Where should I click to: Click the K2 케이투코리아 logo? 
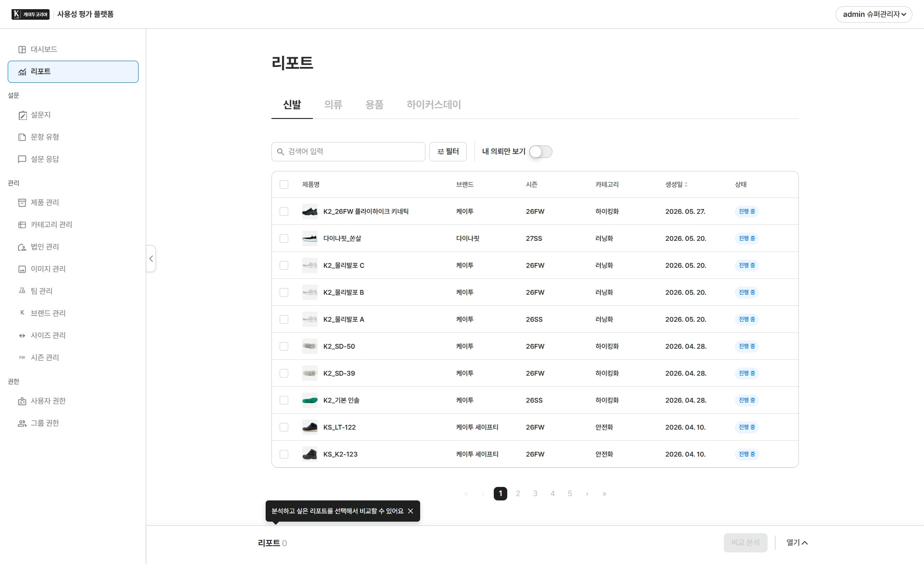[x=30, y=14]
